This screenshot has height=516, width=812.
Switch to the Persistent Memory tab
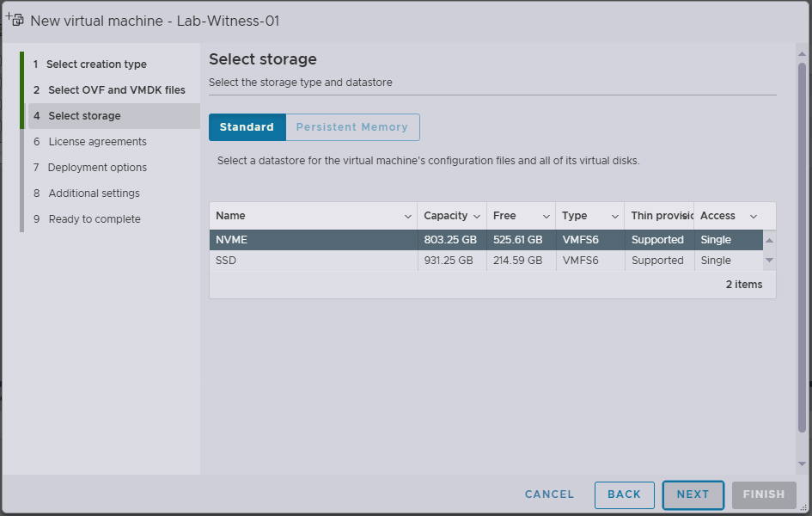(x=352, y=127)
